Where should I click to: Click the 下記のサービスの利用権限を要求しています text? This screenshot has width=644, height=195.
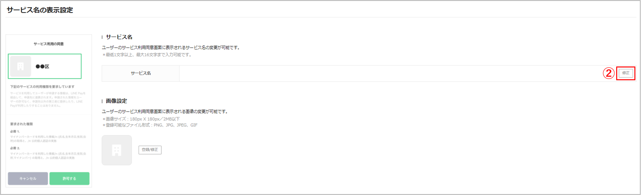tap(42, 87)
